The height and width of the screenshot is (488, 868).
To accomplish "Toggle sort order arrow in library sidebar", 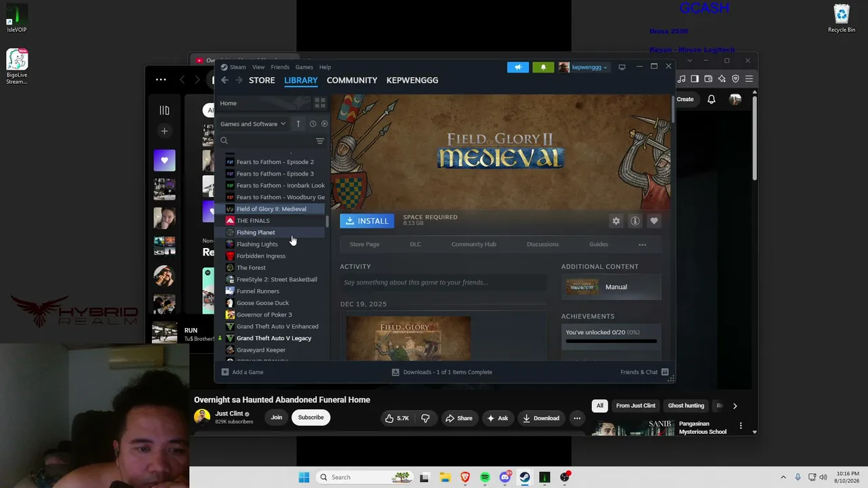I will pyautogui.click(x=298, y=124).
